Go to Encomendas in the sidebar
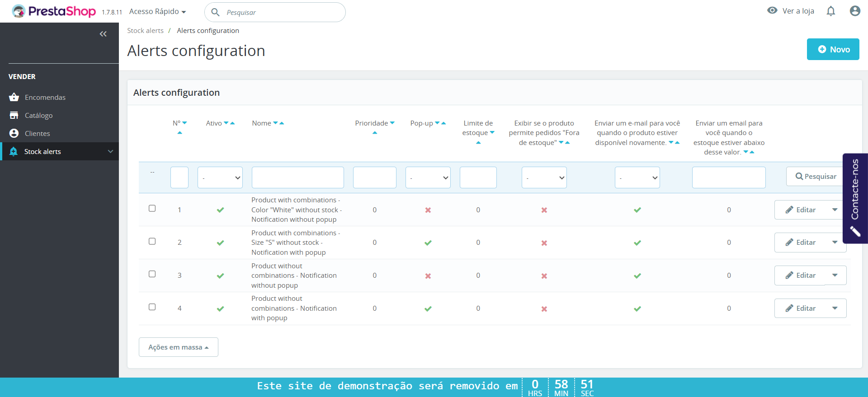Image resolution: width=868 pixels, height=397 pixels. pyautogui.click(x=45, y=98)
